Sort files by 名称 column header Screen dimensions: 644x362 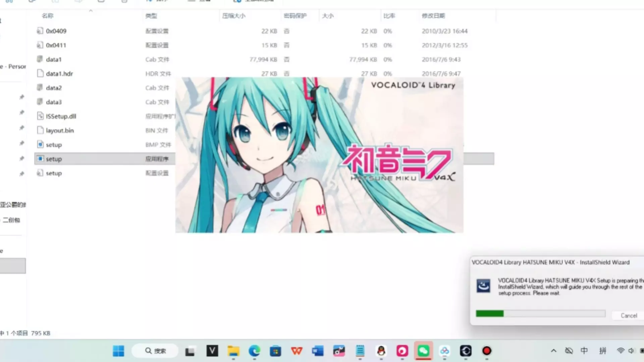[48, 16]
